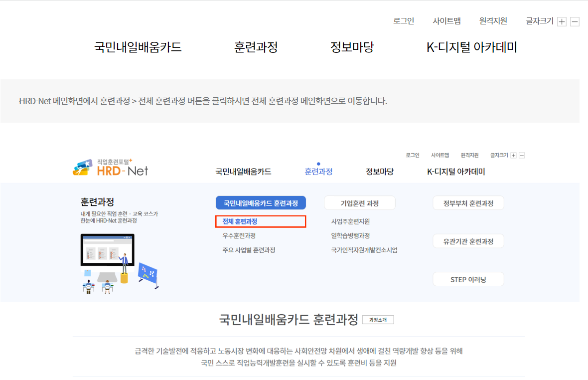The width and height of the screenshot is (588, 380).
Task: Click the 국민내일배움카드 훈련과정 blue button
Action: tap(261, 202)
